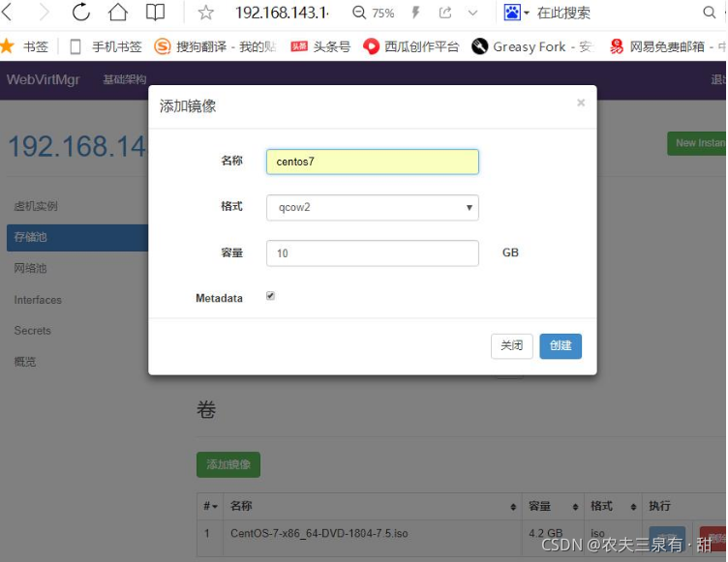
Task: Open the 头条号 bookmark
Action: tap(320, 46)
